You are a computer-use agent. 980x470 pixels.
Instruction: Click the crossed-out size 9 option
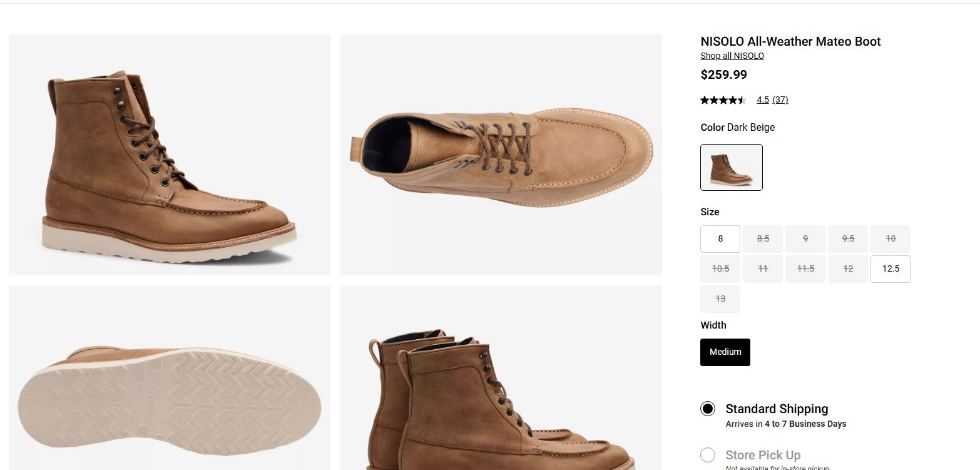pyautogui.click(x=805, y=238)
